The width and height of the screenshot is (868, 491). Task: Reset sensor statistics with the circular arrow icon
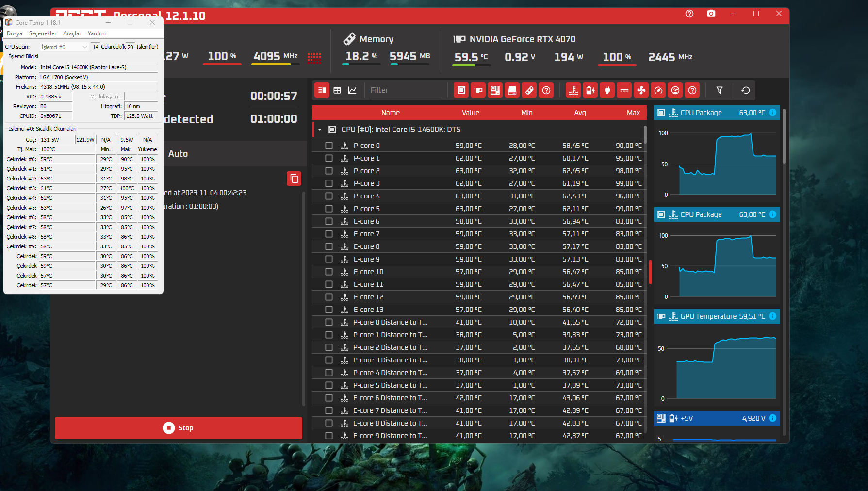[x=746, y=90]
